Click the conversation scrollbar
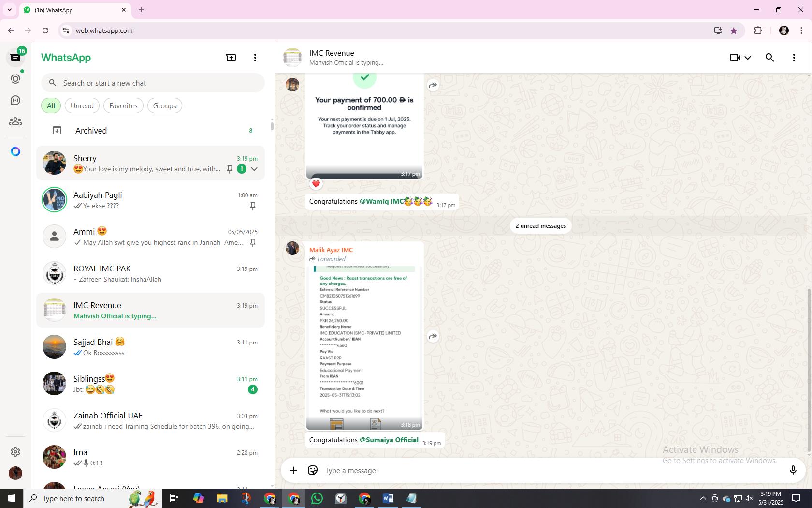 [x=809, y=370]
